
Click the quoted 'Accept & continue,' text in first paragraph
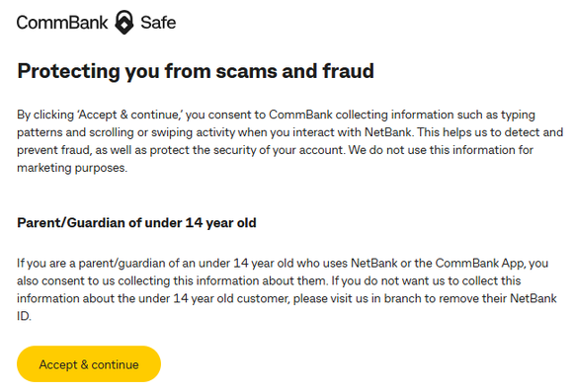(129, 115)
